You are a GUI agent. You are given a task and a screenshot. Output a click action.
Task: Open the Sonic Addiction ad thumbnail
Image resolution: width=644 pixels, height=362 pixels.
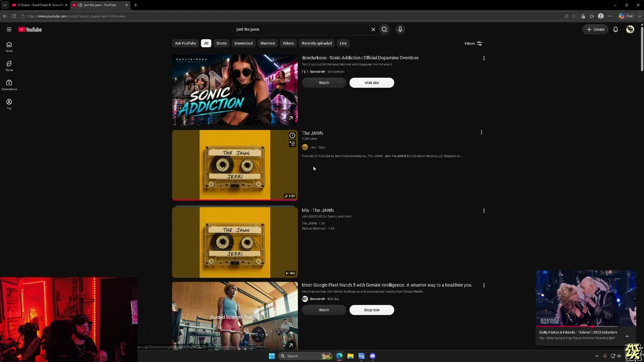(235, 90)
